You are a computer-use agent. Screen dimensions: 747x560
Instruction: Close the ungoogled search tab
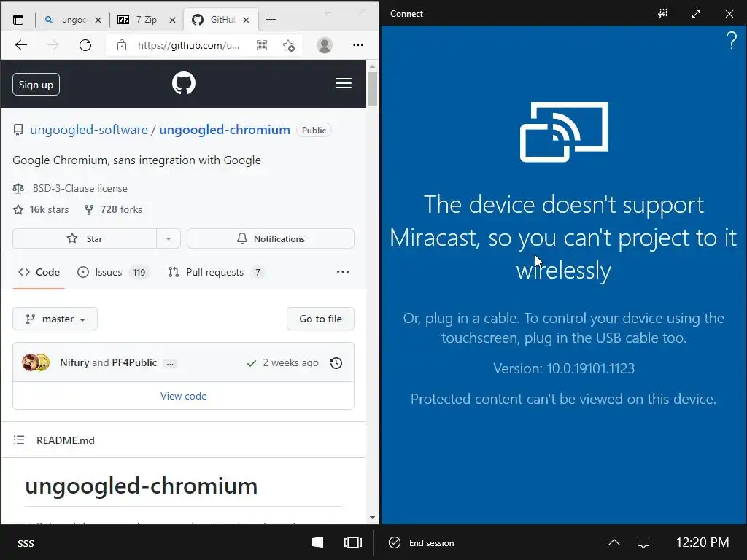pos(98,20)
